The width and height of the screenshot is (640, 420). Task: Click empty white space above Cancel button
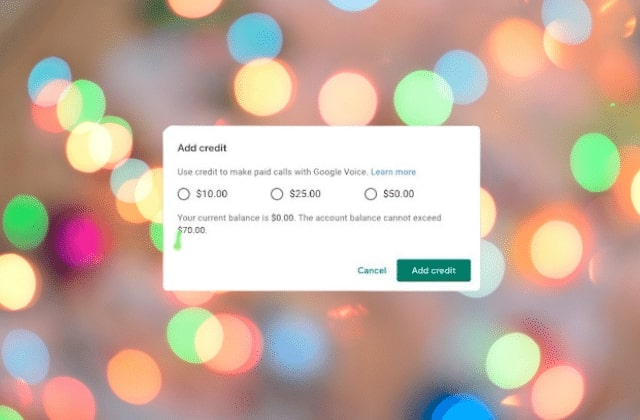click(x=371, y=247)
